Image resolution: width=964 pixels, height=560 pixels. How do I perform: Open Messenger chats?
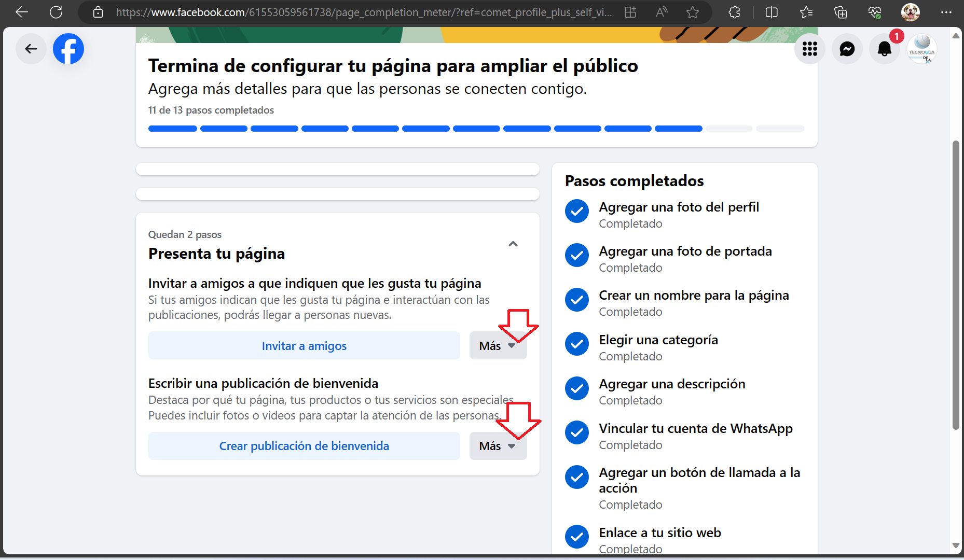[x=847, y=49]
